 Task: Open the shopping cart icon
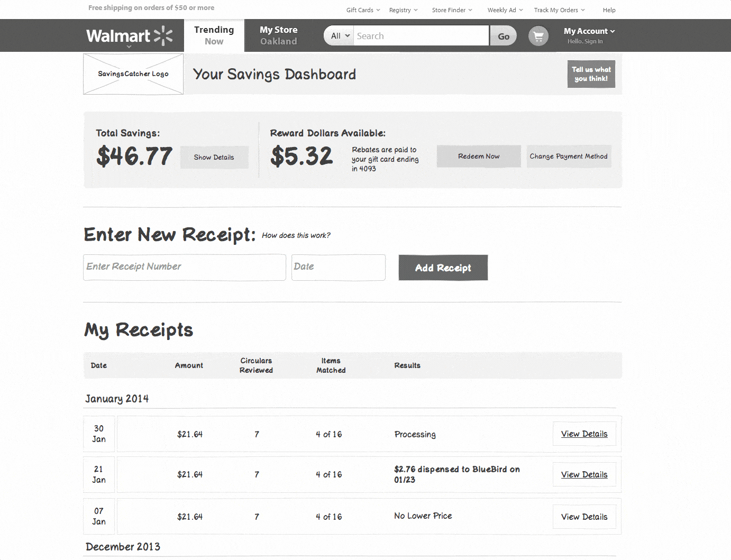[538, 36]
